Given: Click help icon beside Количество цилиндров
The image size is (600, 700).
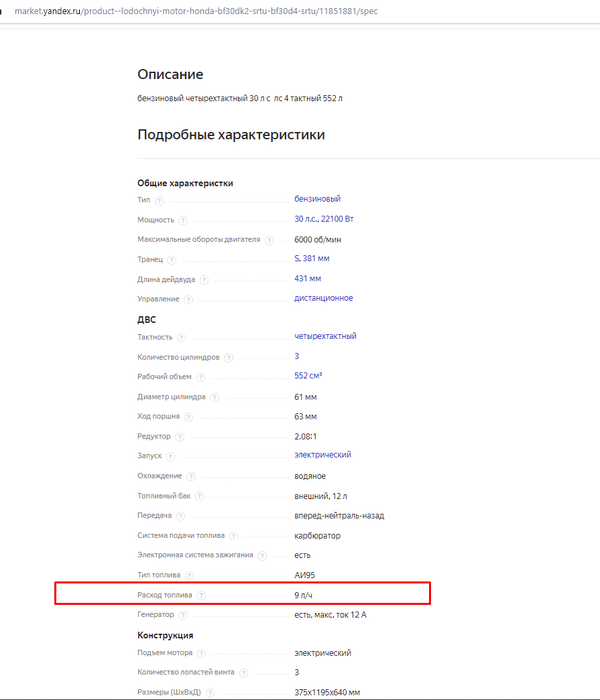Looking at the screenshot, I should pyautogui.click(x=229, y=358).
